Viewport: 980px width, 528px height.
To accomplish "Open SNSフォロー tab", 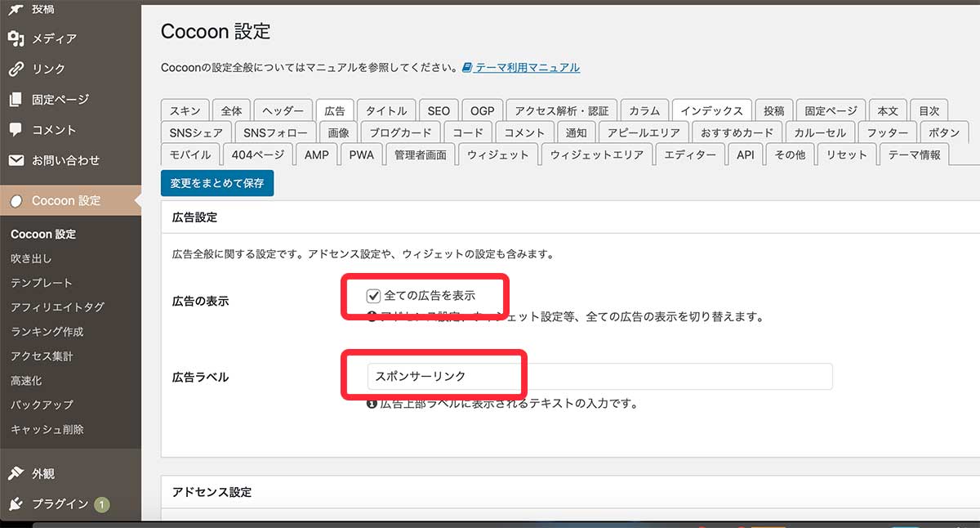I will [276, 132].
